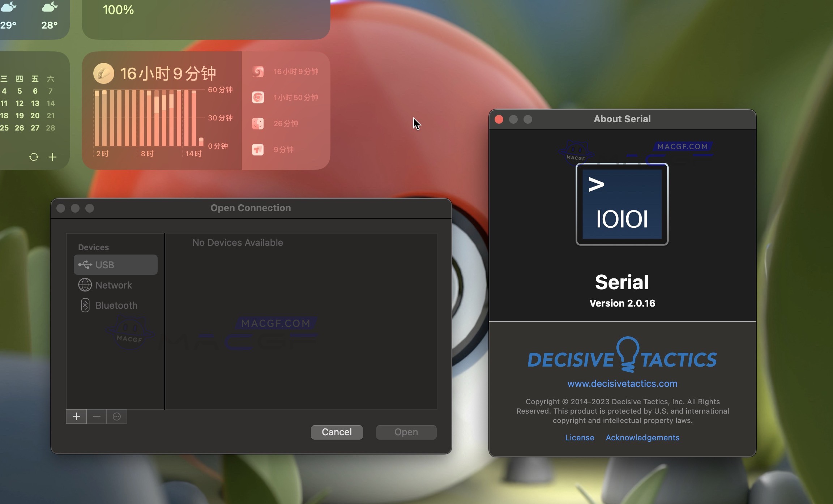
Task: Click the Decisive Tactics logo
Action: pos(622,356)
